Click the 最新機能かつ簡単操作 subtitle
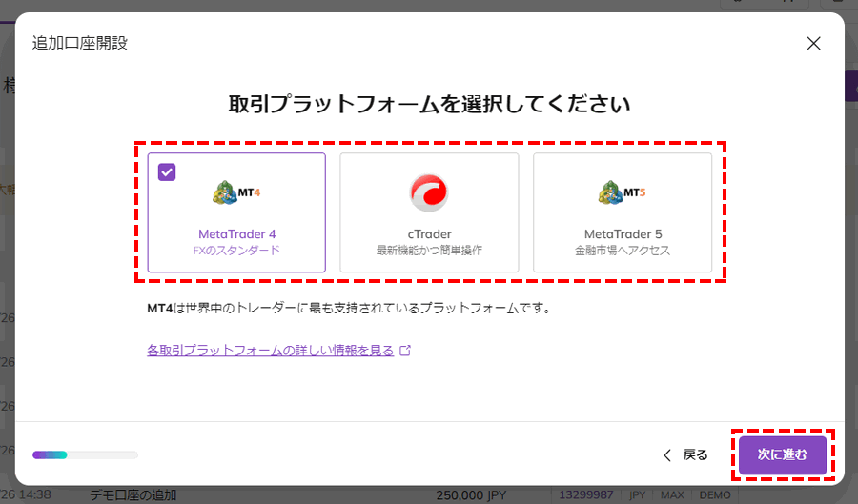Viewport: 858px width, 504px height. pos(429,251)
